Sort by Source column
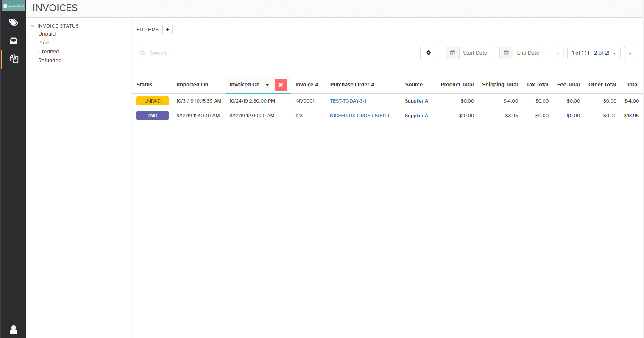 coord(414,85)
